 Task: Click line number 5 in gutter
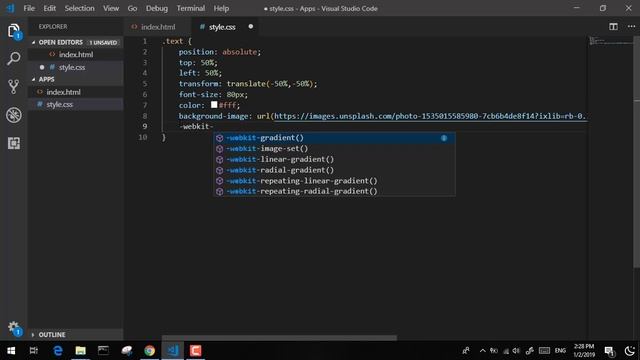pyautogui.click(x=144, y=84)
